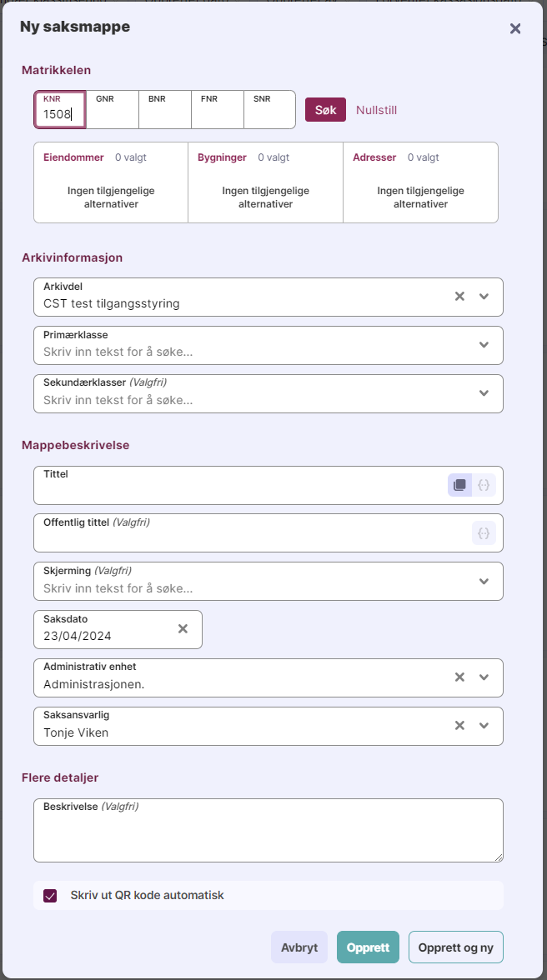This screenshot has width=547, height=980.
Task: Expand the Sekundærklasser dropdown
Action: (484, 393)
